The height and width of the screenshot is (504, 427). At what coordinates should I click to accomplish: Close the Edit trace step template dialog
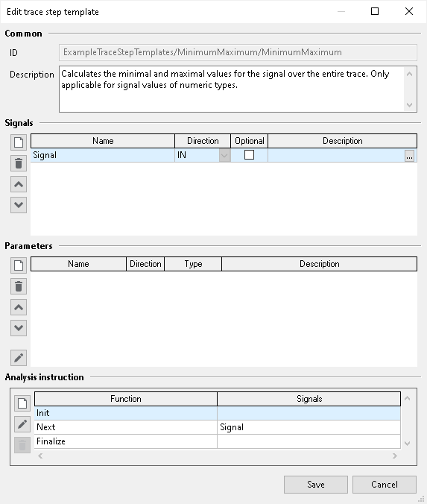pos(409,12)
